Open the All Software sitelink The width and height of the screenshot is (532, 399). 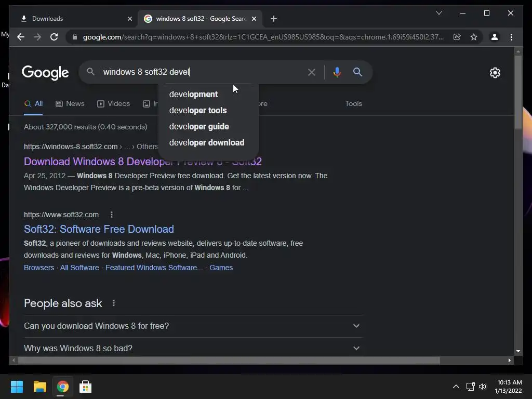pyautogui.click(x=79, y=268)
